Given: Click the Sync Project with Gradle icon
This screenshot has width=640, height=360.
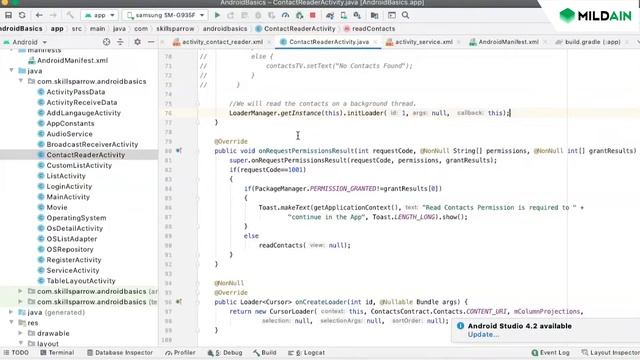Looking at the screenshot, I should click(330, 15).
